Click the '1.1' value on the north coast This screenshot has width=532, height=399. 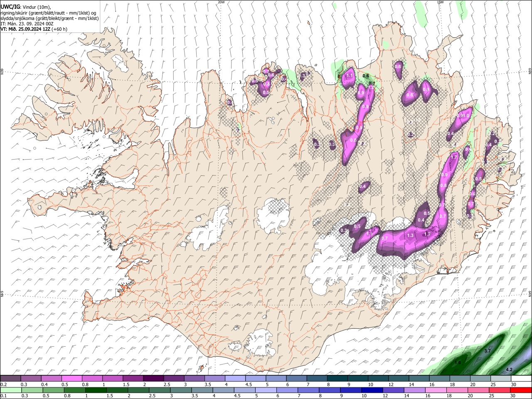tap(350, 76)
